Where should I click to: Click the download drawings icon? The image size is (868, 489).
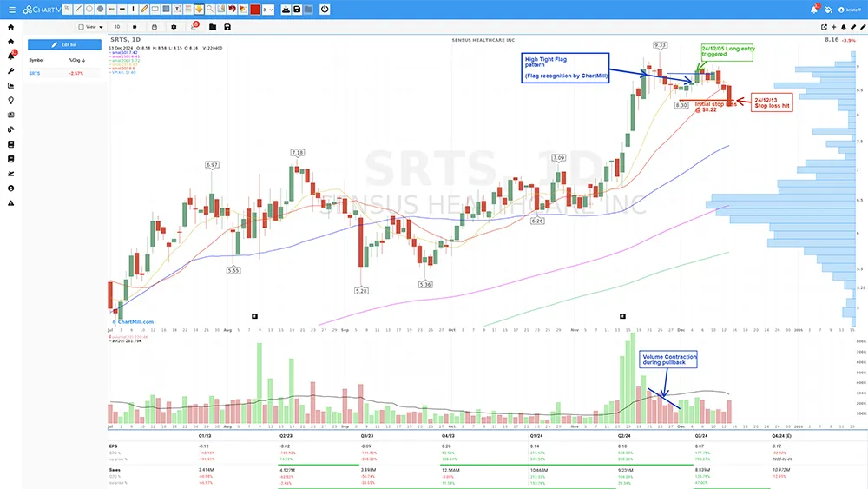[286, 10]
